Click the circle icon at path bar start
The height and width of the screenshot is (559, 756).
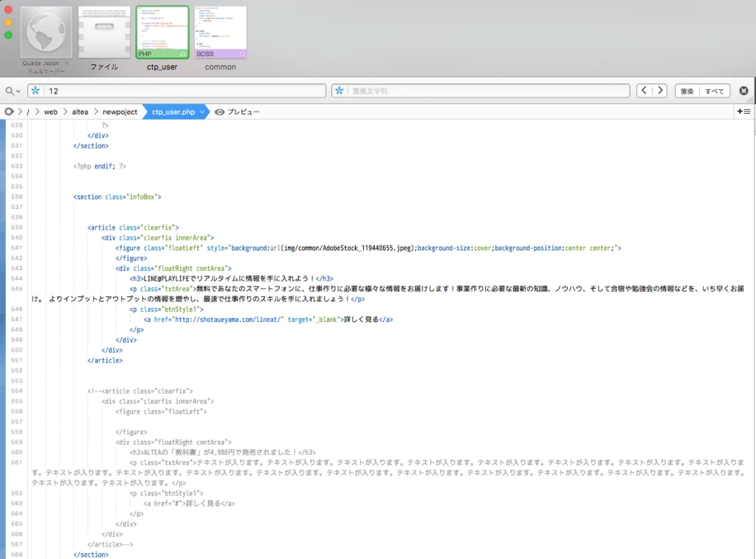pyautogui.click(x=9, y=112)
